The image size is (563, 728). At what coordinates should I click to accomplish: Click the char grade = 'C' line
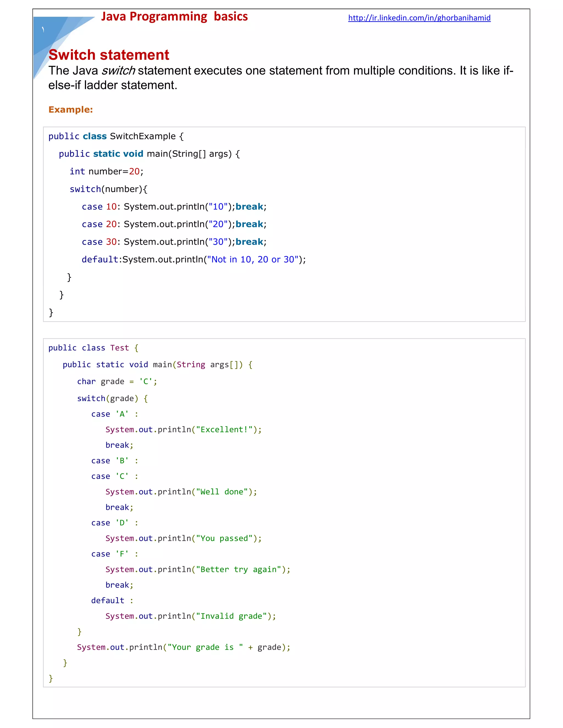tap(117, 381)
